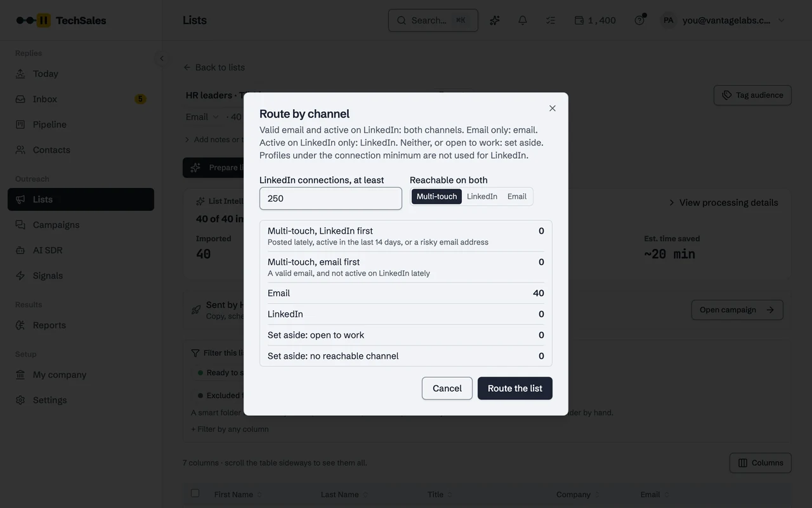The height and width of the screenshot is (508, 812).
Task: Click the Lists megaphone icon
Action: 20,199
